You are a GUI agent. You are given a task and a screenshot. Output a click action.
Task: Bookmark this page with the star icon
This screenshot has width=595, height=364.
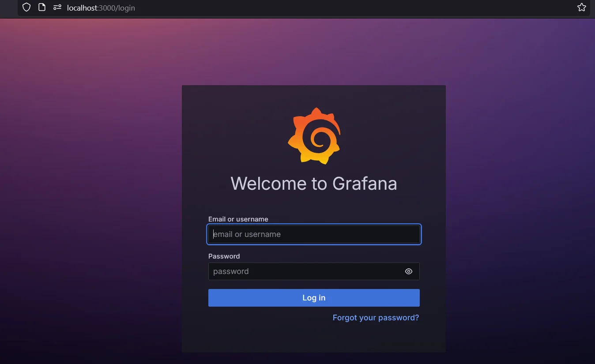tap(582, 7)
